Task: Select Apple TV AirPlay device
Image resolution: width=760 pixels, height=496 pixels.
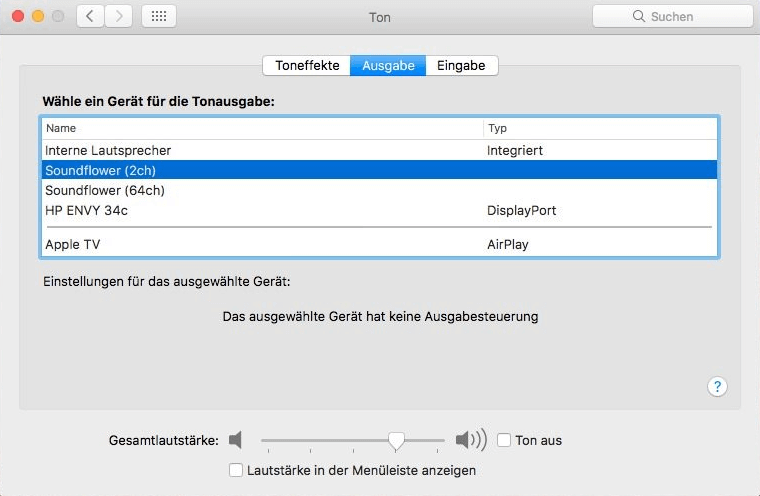Action: (73, 244)
